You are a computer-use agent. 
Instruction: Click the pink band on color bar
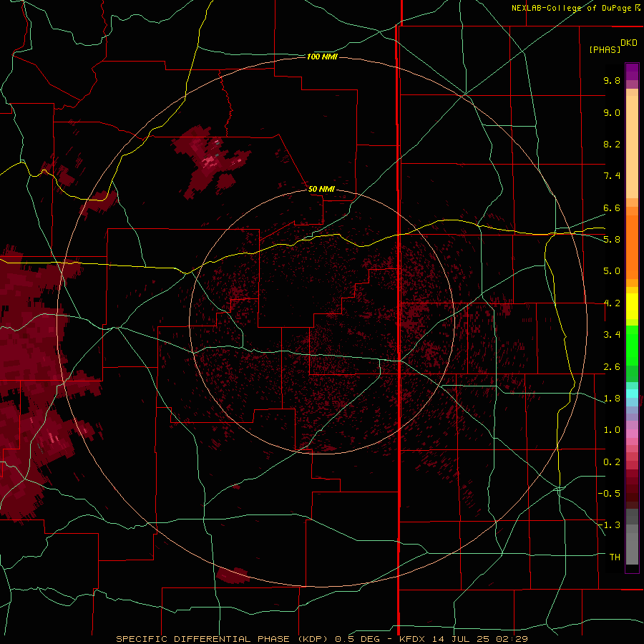tap(632, 434)
